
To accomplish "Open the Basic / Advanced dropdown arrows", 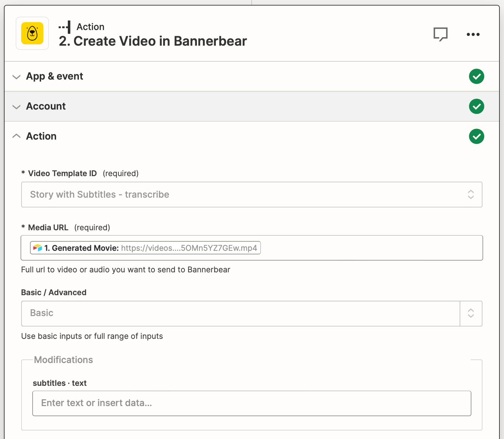I will point(471,313).
